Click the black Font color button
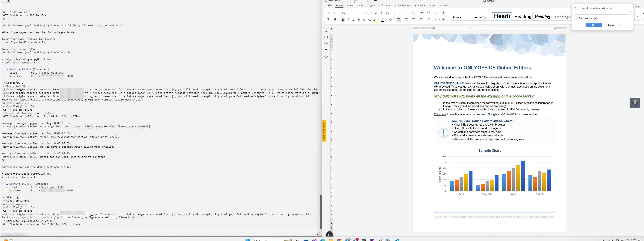 pyautogui.click(x=382, y=20)
